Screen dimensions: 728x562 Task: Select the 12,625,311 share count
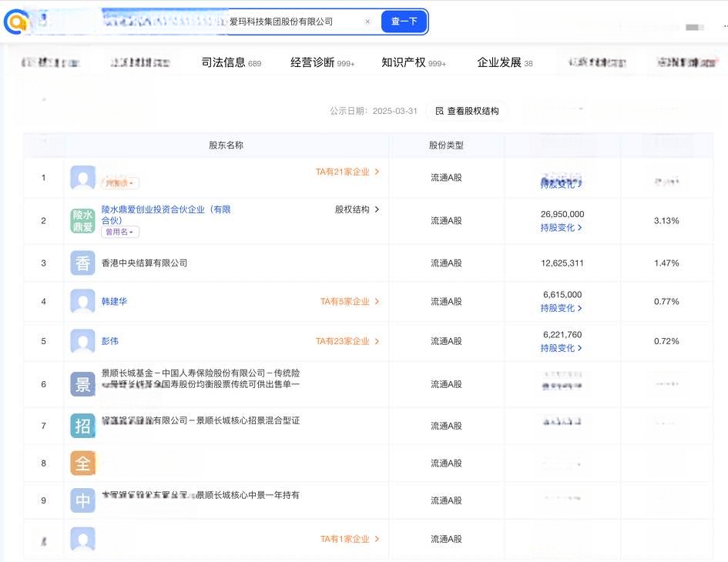[x=562, y=263]
